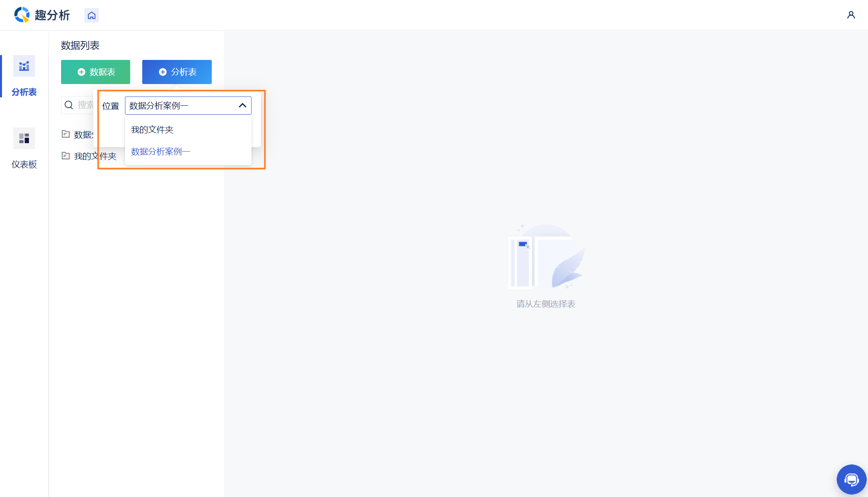Screen dimensions: 868x497
Task: Pick the highlighted 数据分析案例一 dropdown option
Action: pos(160,151)
